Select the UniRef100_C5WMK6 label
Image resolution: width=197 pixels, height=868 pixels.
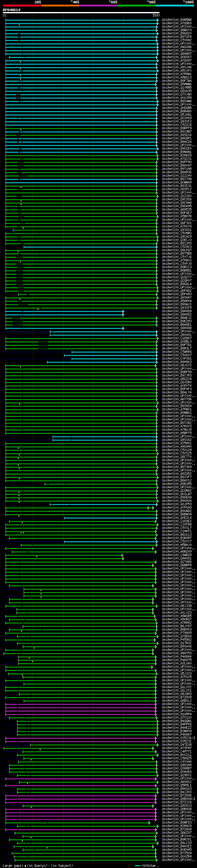click(176, 352)
